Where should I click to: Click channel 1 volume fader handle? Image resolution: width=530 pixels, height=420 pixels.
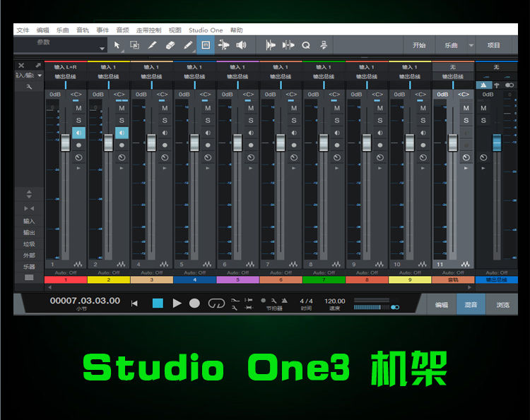[65, 143]
